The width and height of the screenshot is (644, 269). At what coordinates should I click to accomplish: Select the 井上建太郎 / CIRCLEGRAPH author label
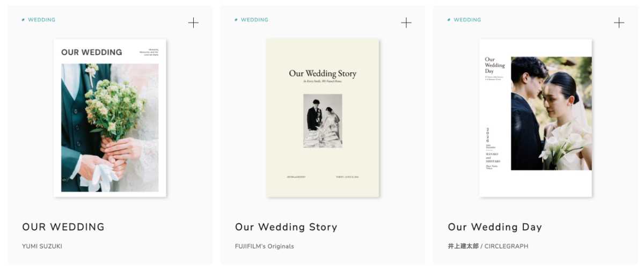(x=488, y=246)
